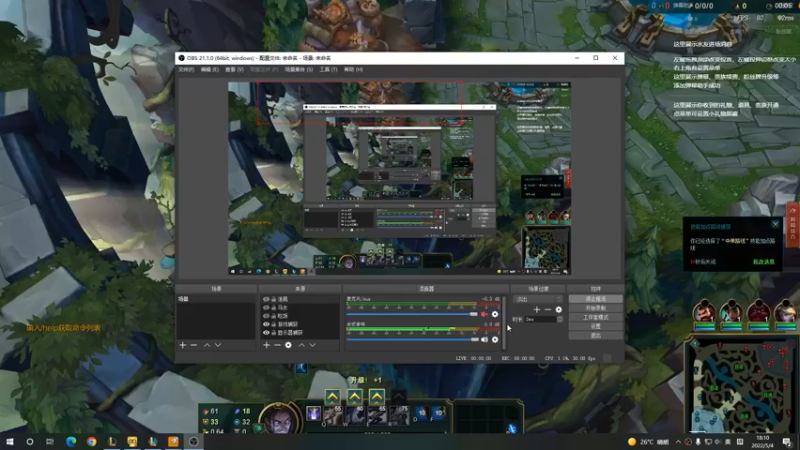Image resolution: width=800 pixels, height=450 pixels.
Task: Toggle the lock on the first source
Action: tap(273, 299)
